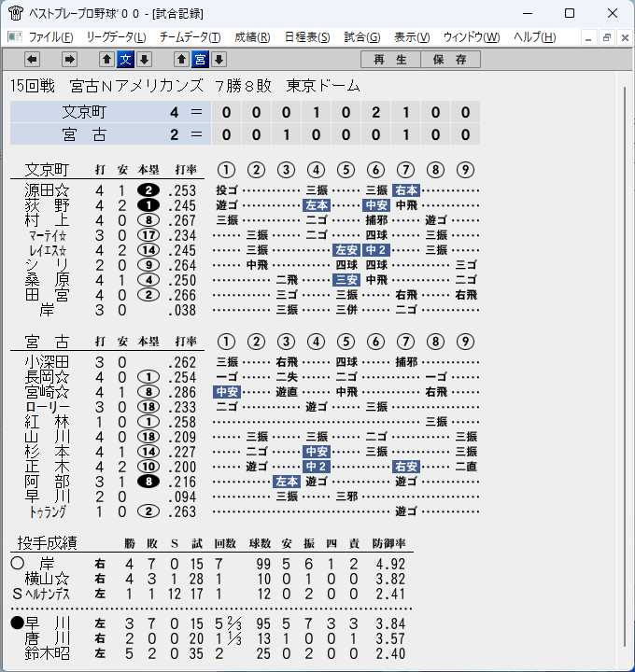Click the up arrow beside the 宮 team button

click(181, 59)
